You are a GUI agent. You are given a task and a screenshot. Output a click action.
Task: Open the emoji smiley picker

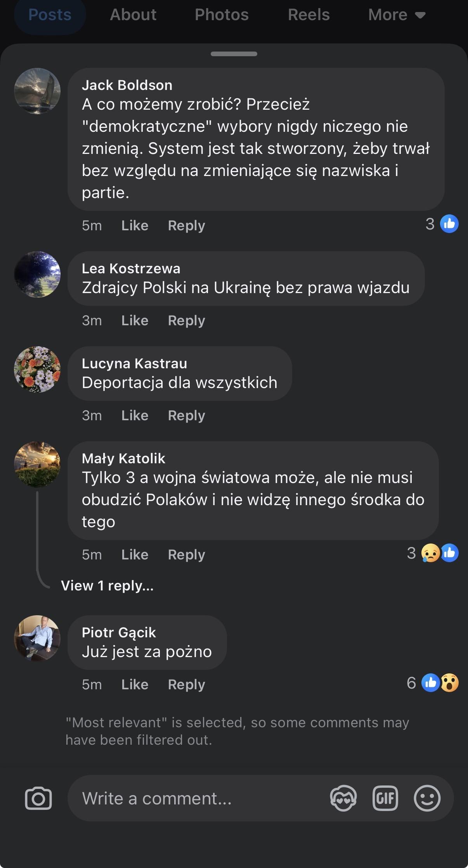pos(427,799)
